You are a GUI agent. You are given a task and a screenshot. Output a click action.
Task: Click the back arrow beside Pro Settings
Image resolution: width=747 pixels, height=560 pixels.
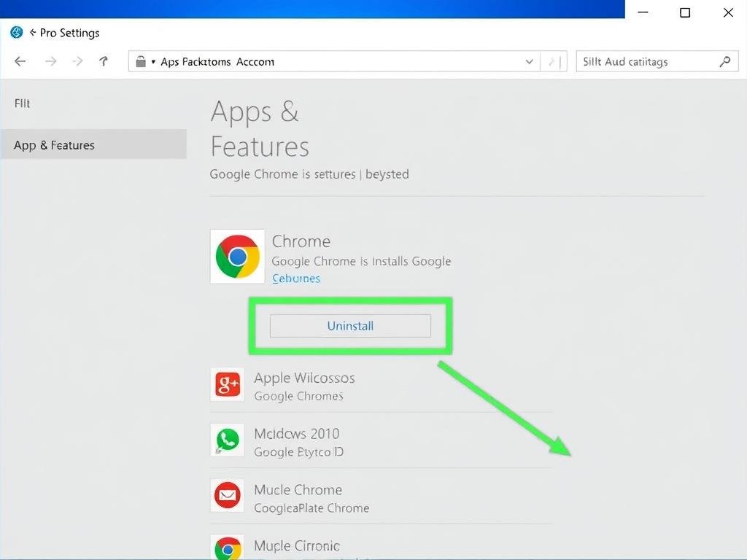(x=33, y=32)
